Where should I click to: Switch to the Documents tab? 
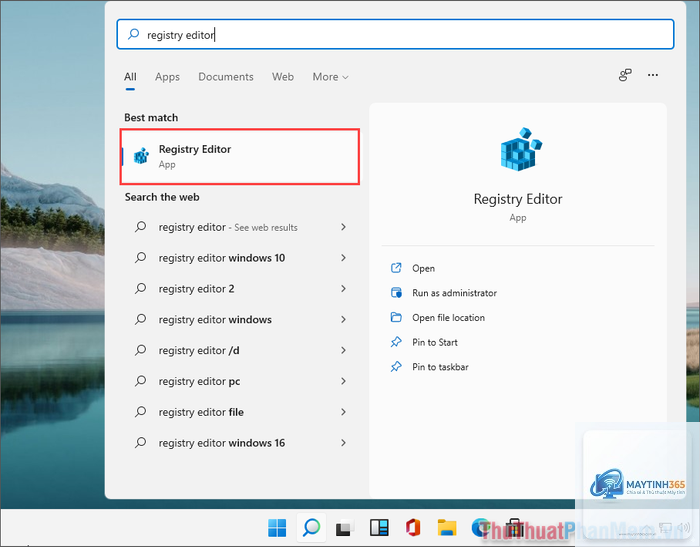(x=226, y=77)
